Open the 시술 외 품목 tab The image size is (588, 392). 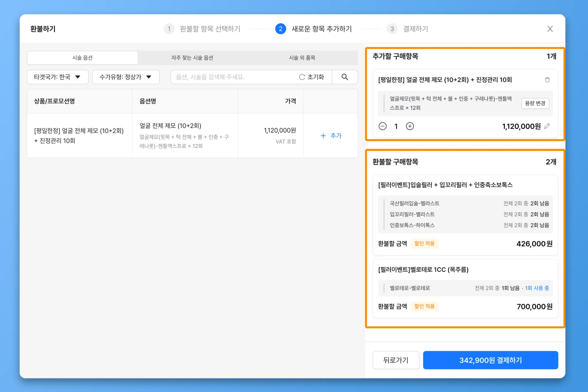(x=302, y=58)
